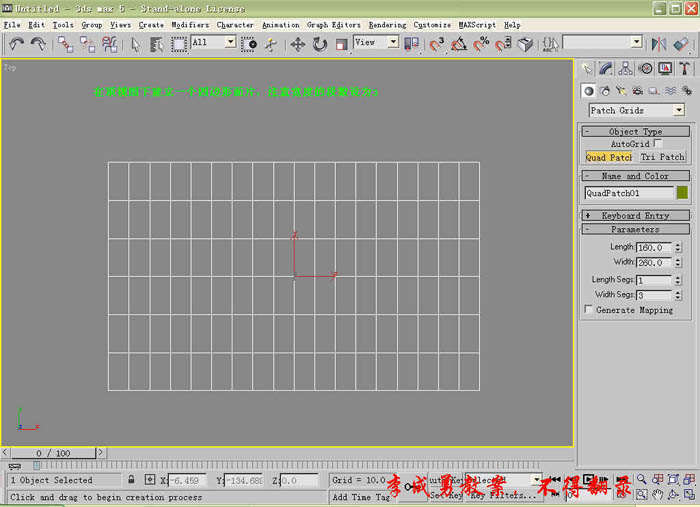Enable the Generate Mapping checkbox

[x=588, y=309]
